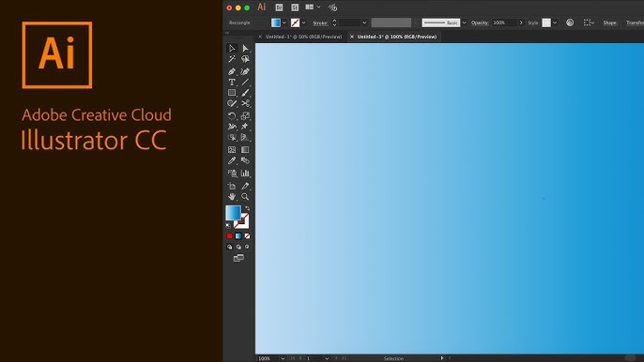The width and height of the screenshot is (644, 362).
Task: Select the Hand tool
Action: coord(232,197)
